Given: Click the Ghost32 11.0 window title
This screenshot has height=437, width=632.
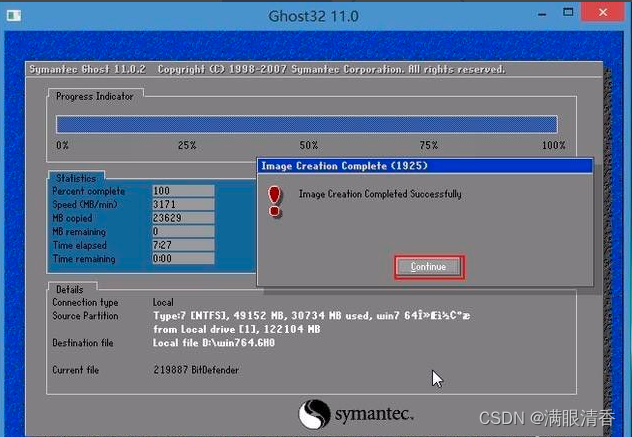Looking at the screenshot, I should 313,16.
